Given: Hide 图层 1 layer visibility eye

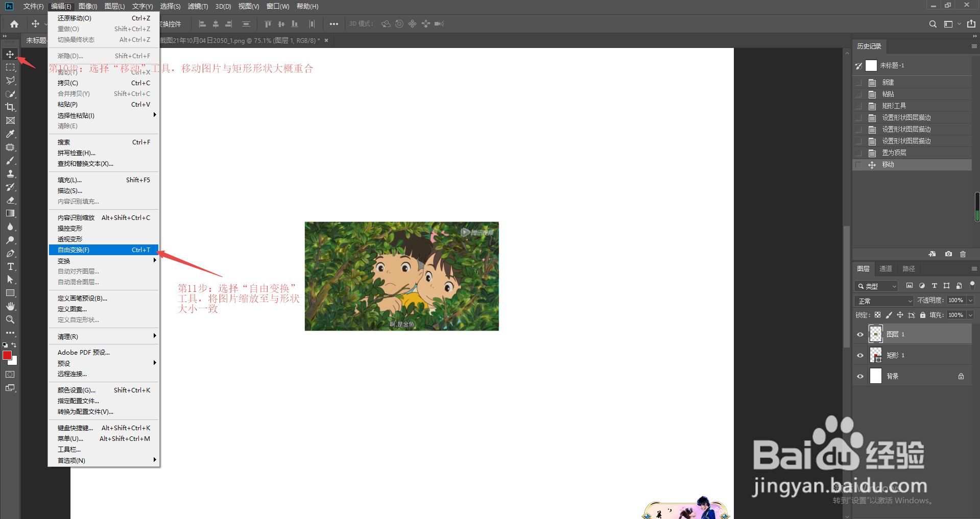Looking at the screenshot, I should (x=861, y=335).
